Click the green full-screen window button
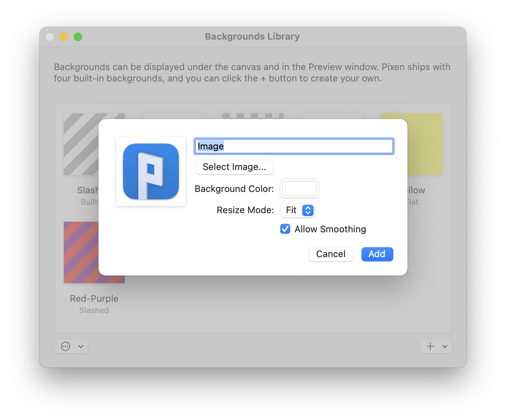 click(x=78, y=37)
